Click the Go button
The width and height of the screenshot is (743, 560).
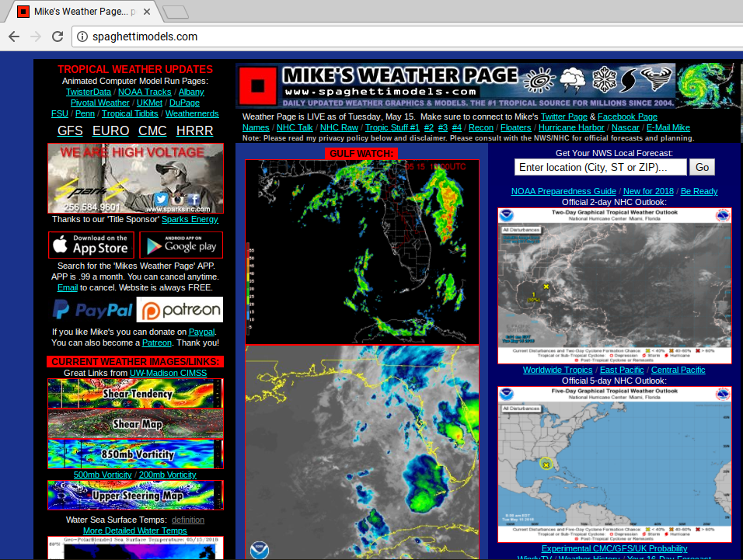click(x=702, y=167)
